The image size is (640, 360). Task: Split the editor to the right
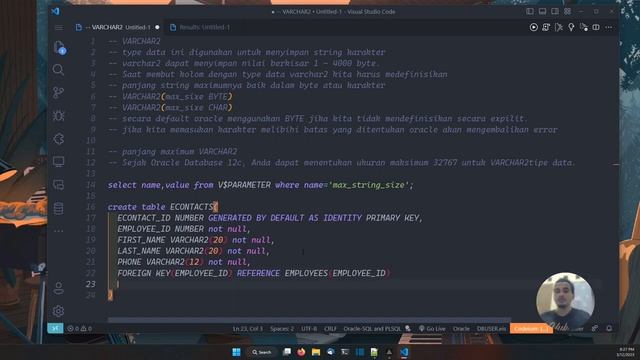[x=596, y=27]
